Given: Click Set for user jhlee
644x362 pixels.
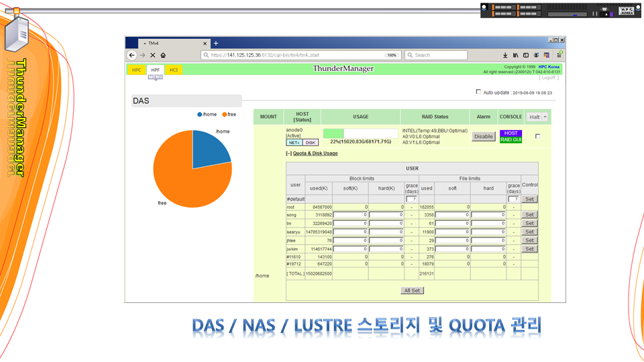Looking at the screenshot, I should [530, 241].
